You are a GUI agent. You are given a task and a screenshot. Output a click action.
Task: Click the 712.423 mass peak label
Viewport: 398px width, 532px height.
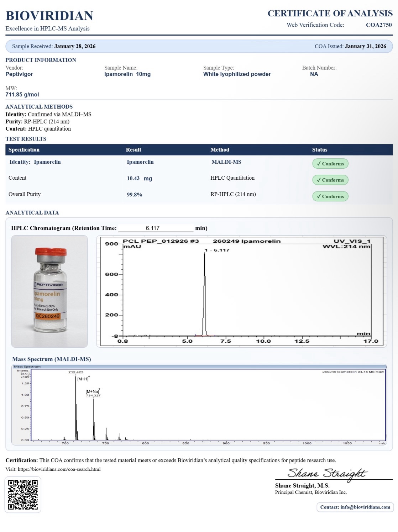point(76,372)
